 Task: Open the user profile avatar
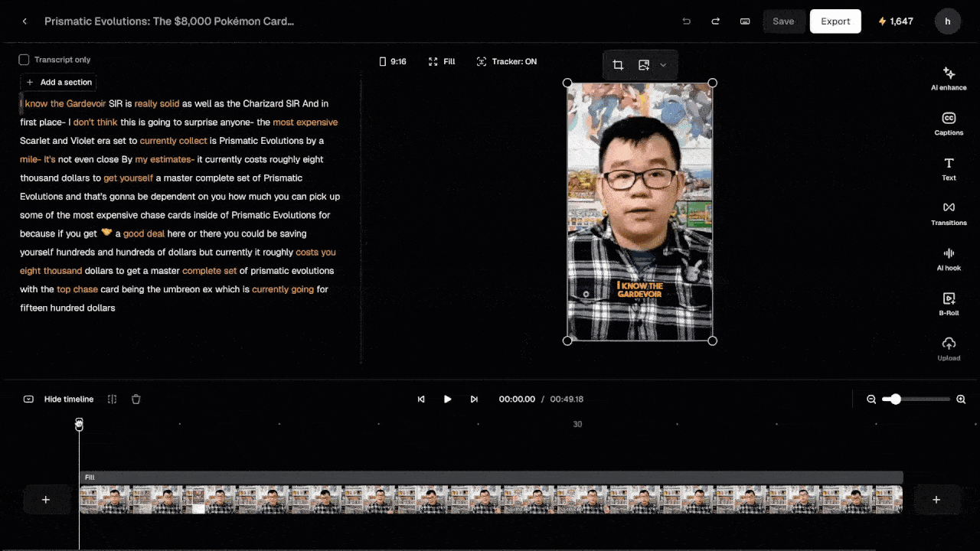(948, 21)
